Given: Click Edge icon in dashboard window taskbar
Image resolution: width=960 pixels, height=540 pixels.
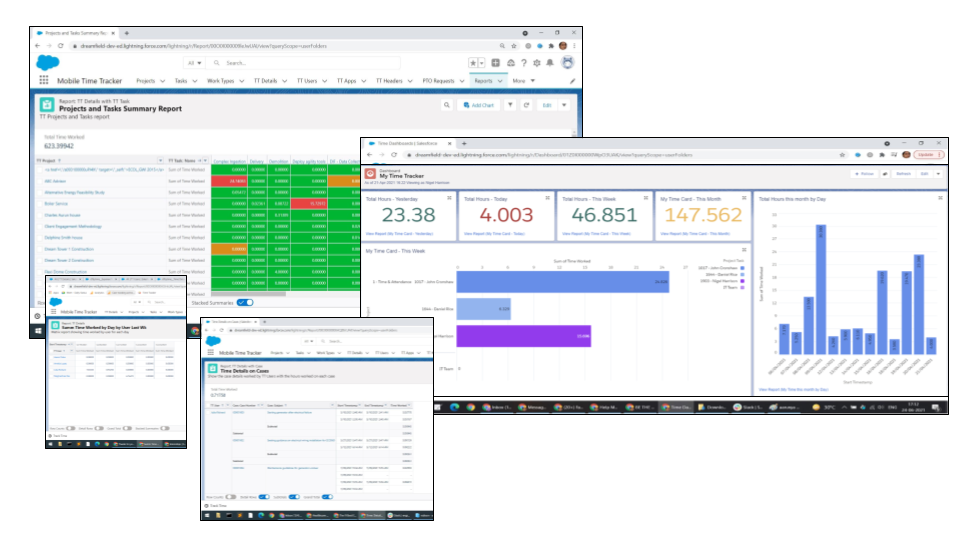Looking at the screenshot, I should pos(454,407).
